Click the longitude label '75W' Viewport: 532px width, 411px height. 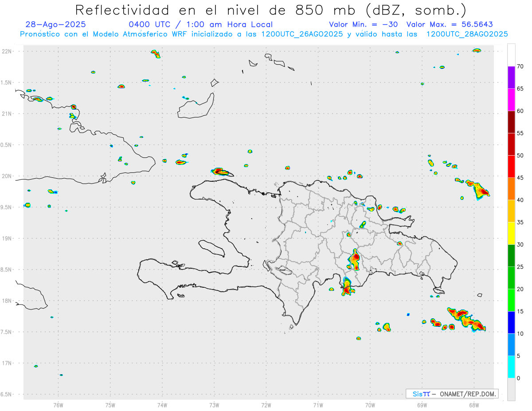pyautogui.click(x=110, y=405)
